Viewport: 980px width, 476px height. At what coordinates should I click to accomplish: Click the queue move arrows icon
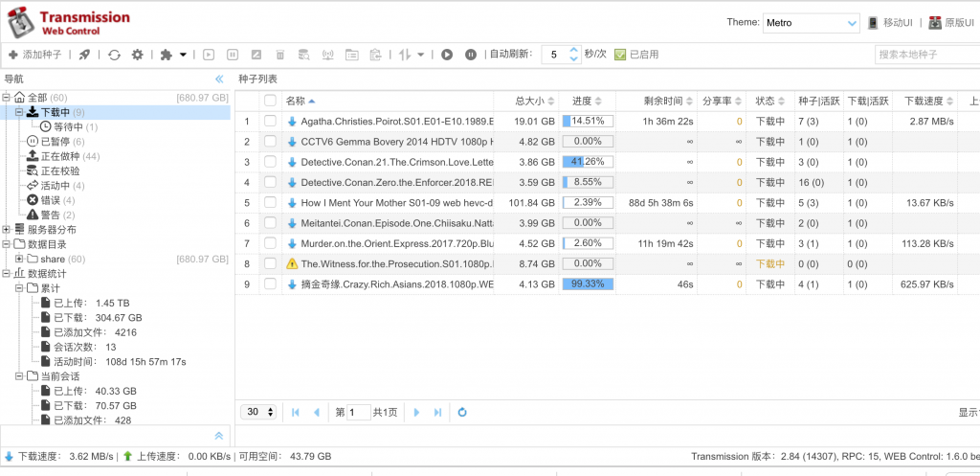tap(405, 55)
